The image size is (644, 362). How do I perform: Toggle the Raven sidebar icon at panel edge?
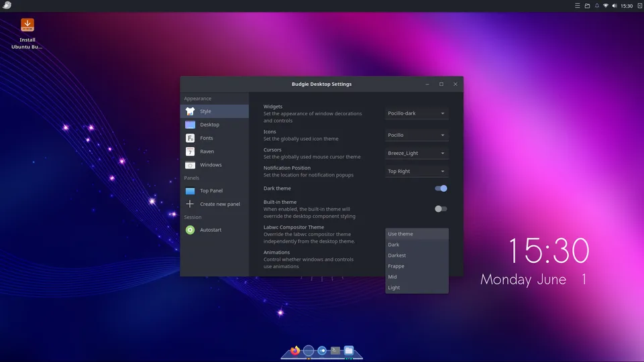[x=639, y=6]
